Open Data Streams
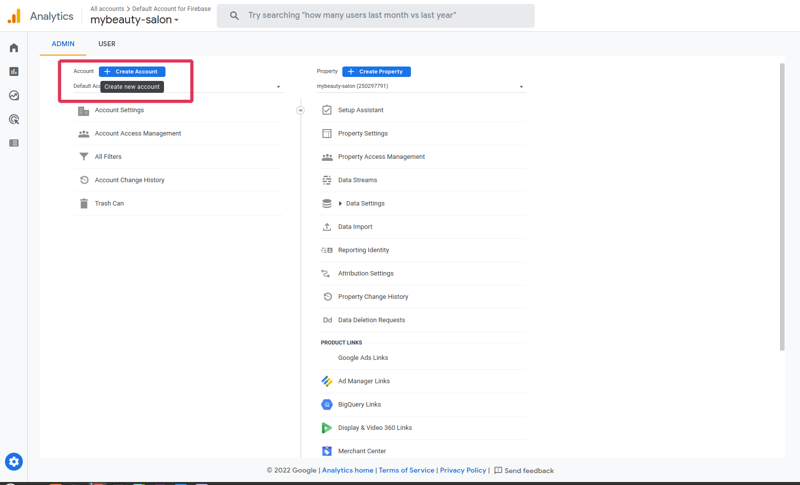Viewport: 800px width, 485px height. [358, 180]
